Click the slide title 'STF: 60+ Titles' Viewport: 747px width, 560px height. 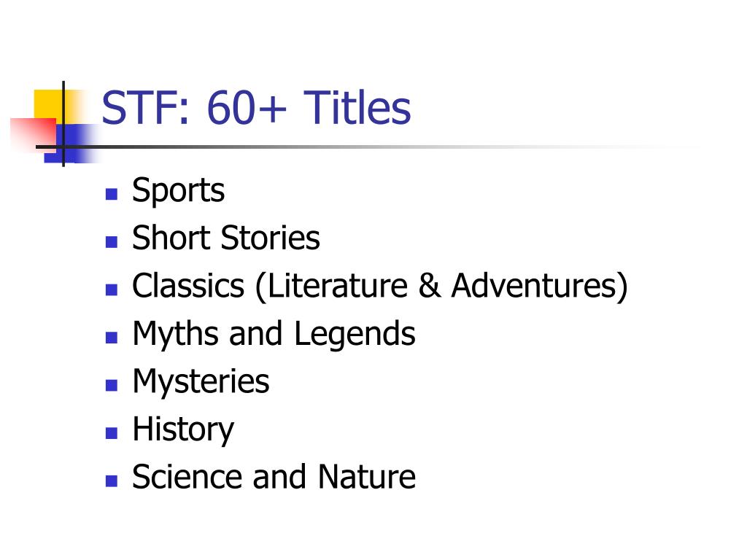pos(256,108)
